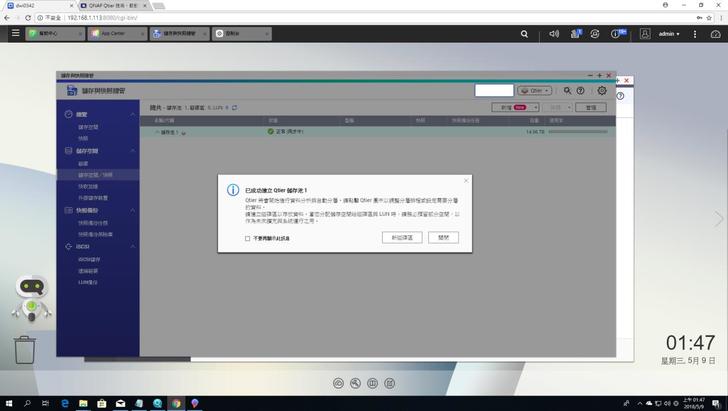The width and height of the screenshot is (728, 411).
Task: Click refresh icon beside storage pool summary
Action: pyautogui.click(x=234, y=107)
